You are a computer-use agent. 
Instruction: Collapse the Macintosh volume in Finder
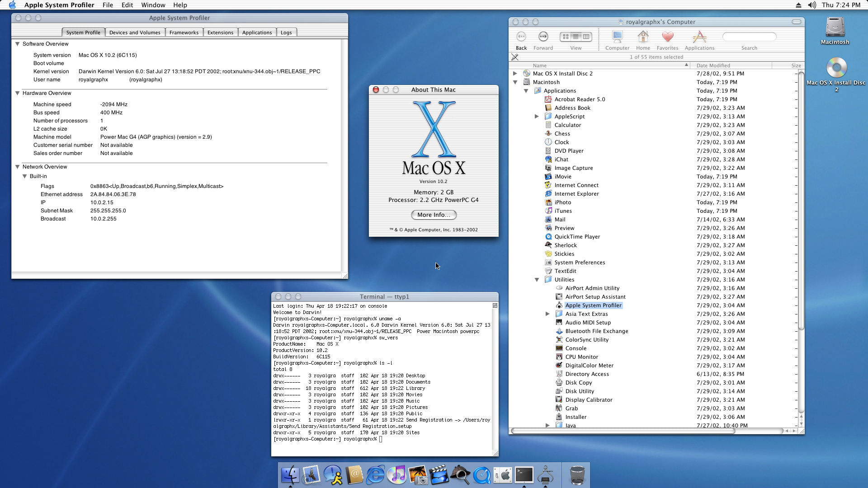(515, 82)
